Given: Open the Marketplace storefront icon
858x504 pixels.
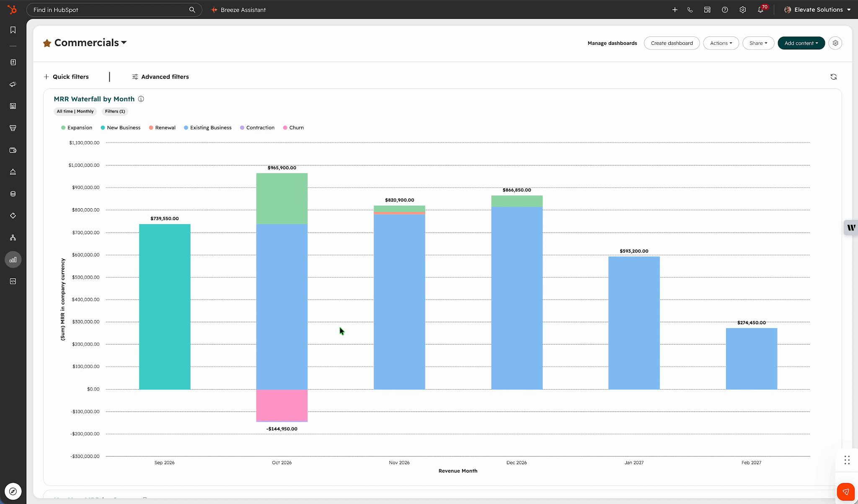Looking at the screenshot, I should tap(707, 10).
